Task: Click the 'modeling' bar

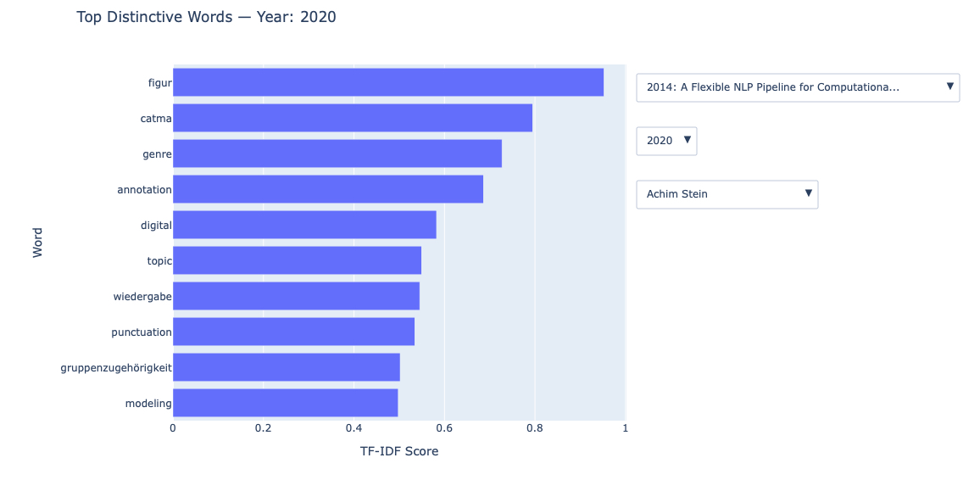Action: point(285,404)
